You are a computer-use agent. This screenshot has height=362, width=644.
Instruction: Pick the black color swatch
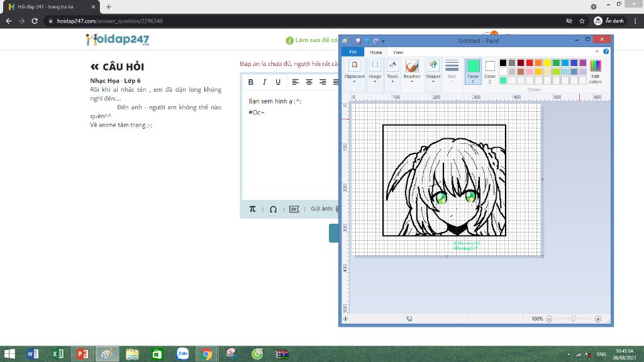coord(502,63)
